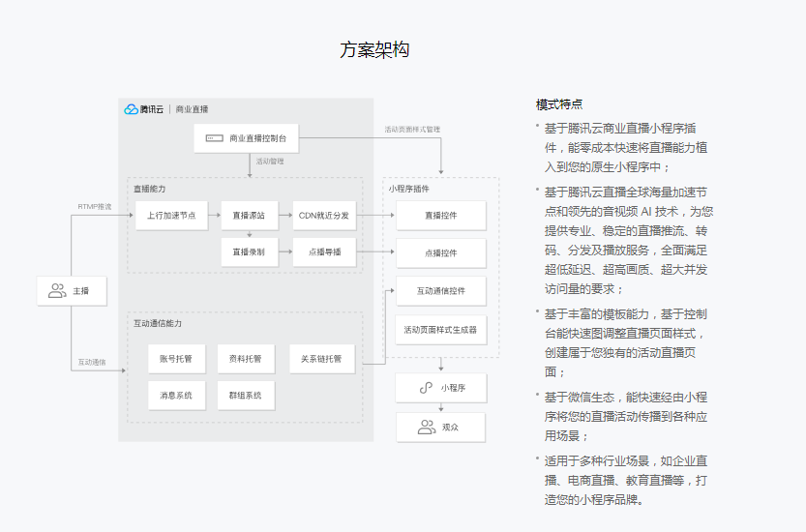Viewport: 806px width, 532px height.
Task: Click the 方案架构 heading
Action: pyautogui.click(x=374, y=50)
